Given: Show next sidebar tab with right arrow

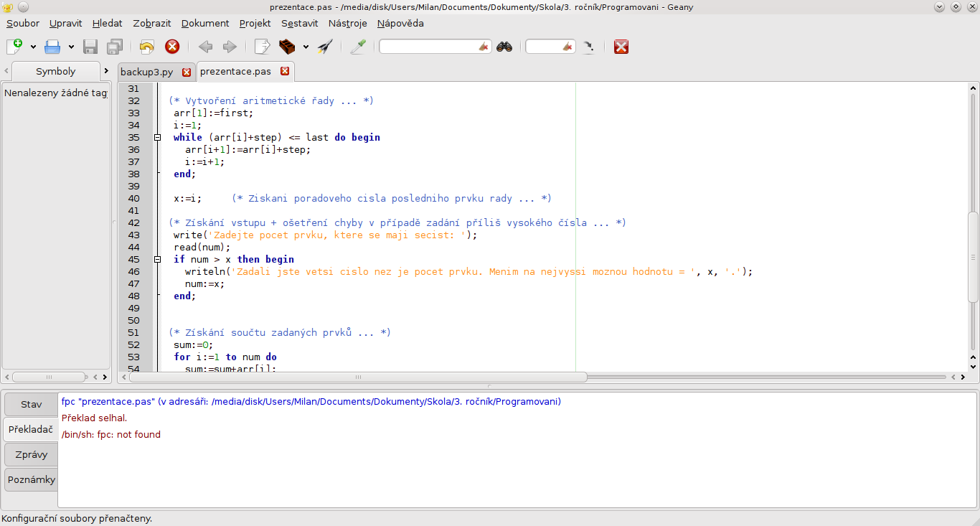Looking at the screenshot, I should point(106,71).
